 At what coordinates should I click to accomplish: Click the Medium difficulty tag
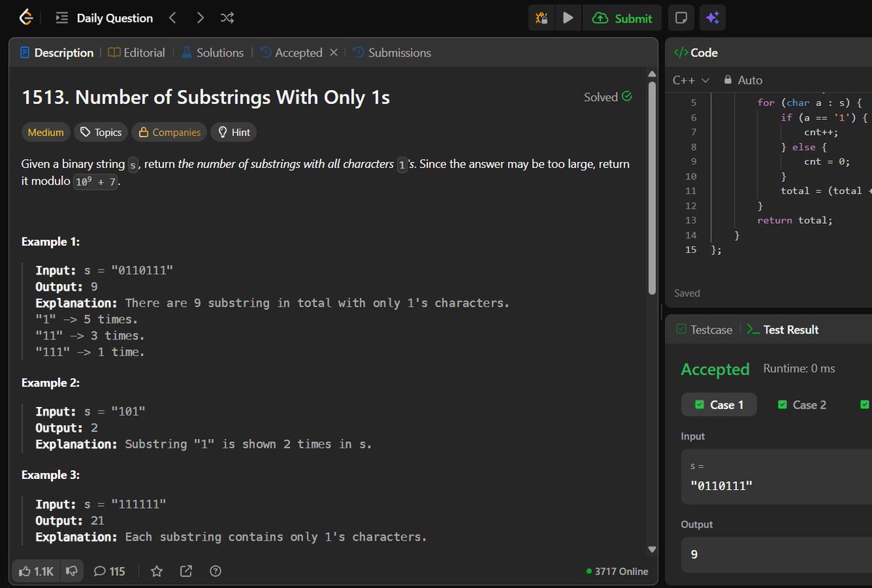point(45,132)
